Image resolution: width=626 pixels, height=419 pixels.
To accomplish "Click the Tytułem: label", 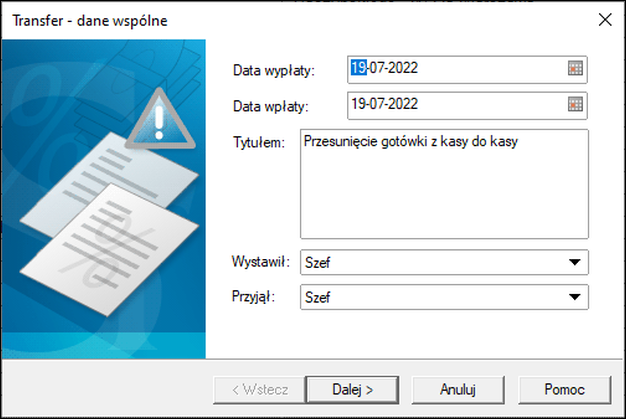I will [259, 142].
